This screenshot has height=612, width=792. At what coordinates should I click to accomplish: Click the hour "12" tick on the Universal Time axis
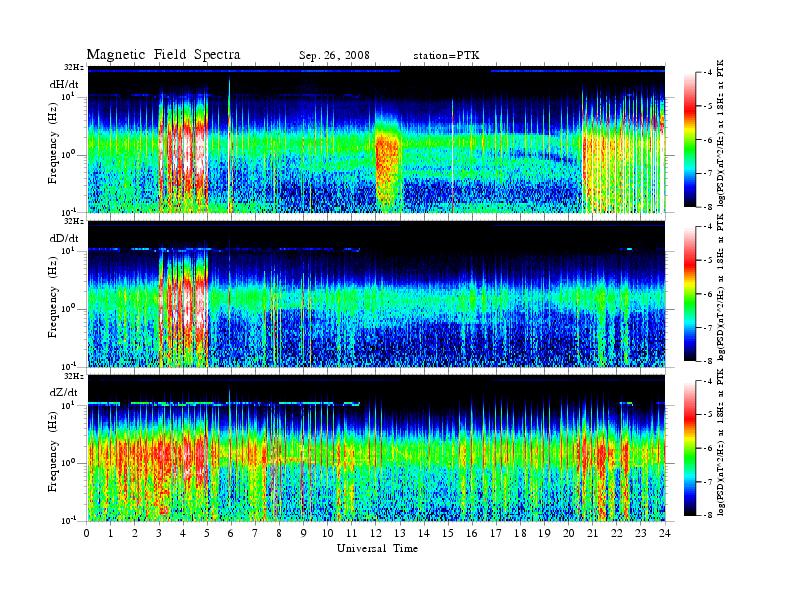pyautogui.click(x=376, y=533)
